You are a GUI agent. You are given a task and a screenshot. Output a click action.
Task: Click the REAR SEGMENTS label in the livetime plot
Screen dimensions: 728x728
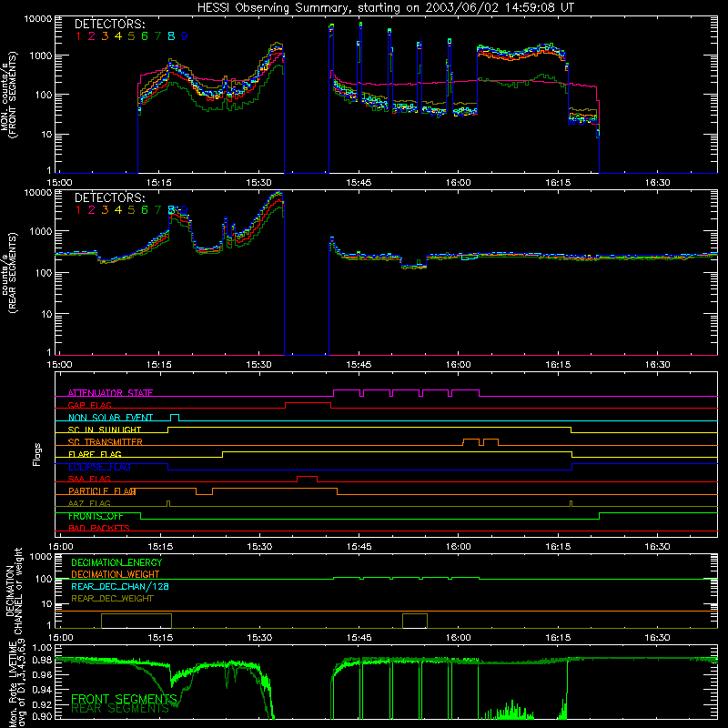click(x=120, y=709)
